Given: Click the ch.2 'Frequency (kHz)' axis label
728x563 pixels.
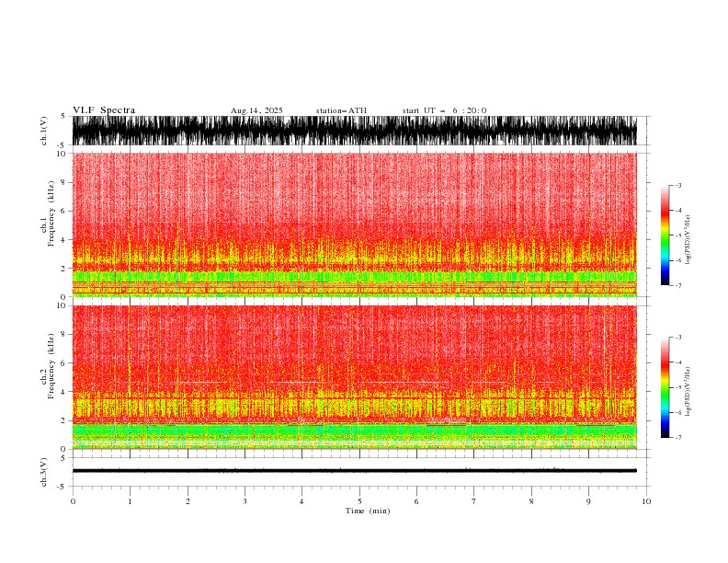Looking at the screenshot, I should pyautogui.click(x=51, y=366).
